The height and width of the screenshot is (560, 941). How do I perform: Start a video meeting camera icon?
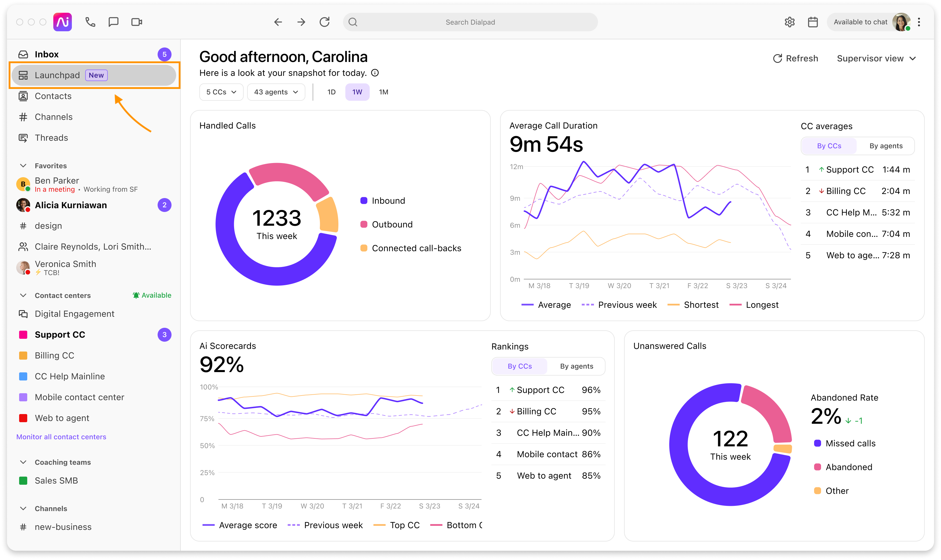137,22
